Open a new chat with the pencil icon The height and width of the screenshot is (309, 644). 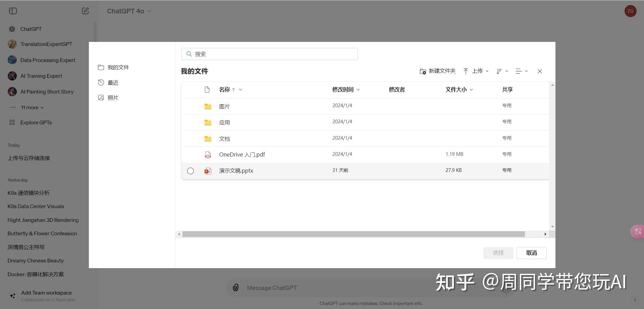85,11
